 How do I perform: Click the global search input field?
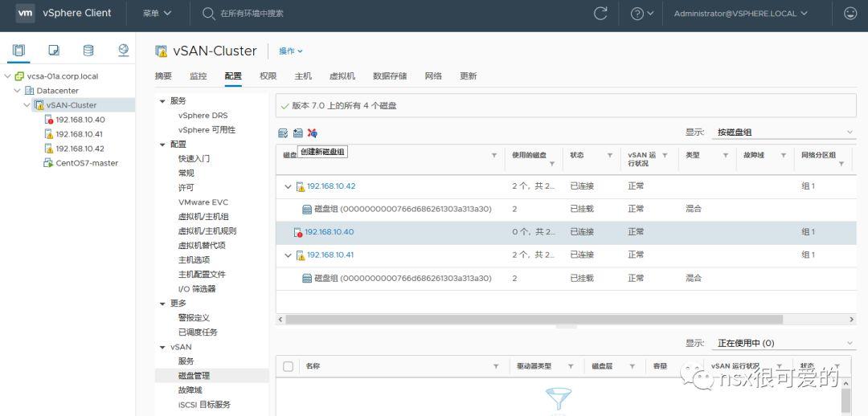pos(252,14)
